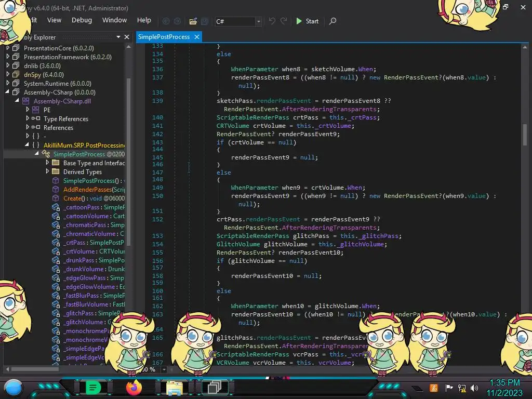The height and width of the screenshot is (399, 532).
Task: Open the search magnifier tool
Action: coord(333,21)
